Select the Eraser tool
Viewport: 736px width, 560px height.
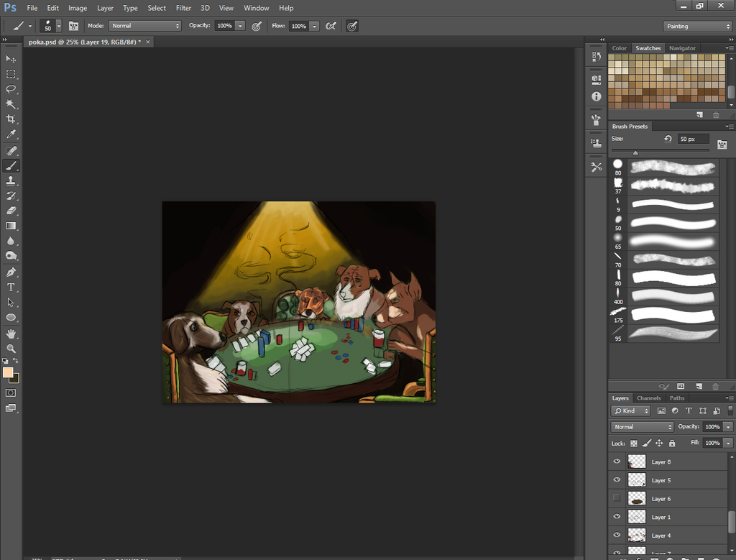pos(11,211)
